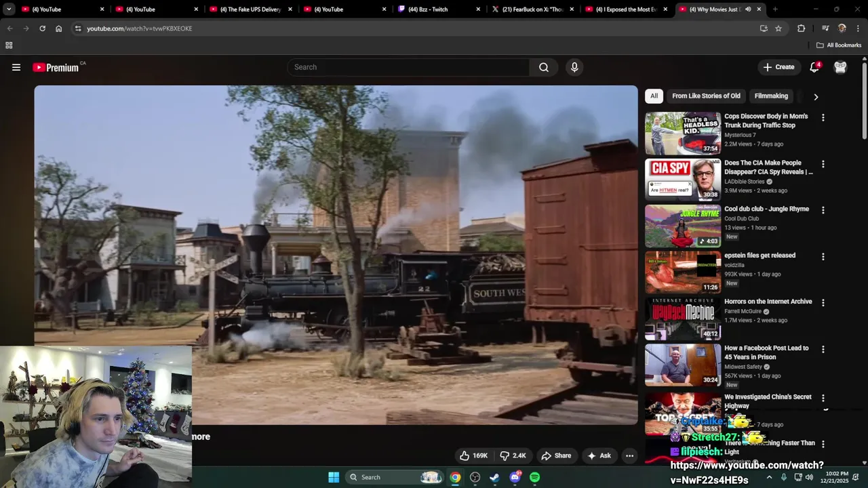The height and width of the screenshot is (488, 868).
Task: Open Cops Discover Body video title
Action: [766, 121]
